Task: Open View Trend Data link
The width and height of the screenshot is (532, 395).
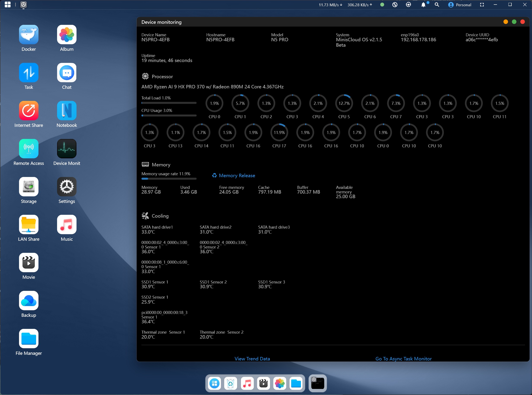Action: pyautogui.click(x=252, y=359)
